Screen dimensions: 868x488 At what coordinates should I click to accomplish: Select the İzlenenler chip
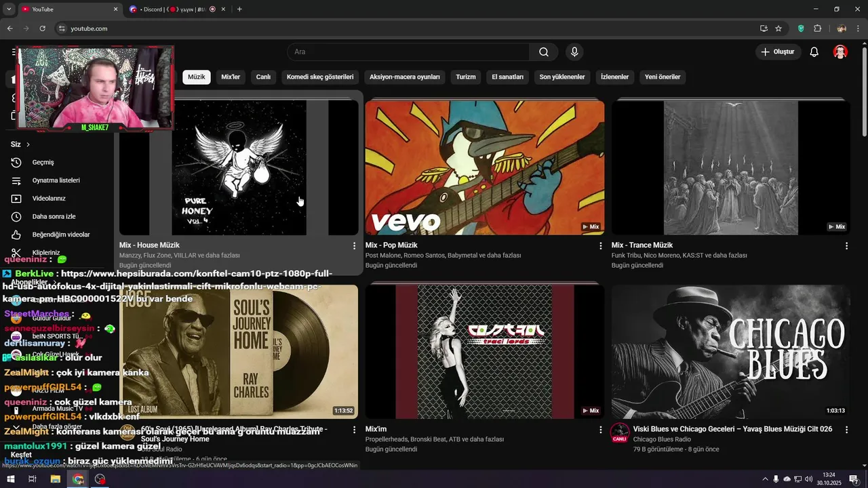[x=614, y=77]
